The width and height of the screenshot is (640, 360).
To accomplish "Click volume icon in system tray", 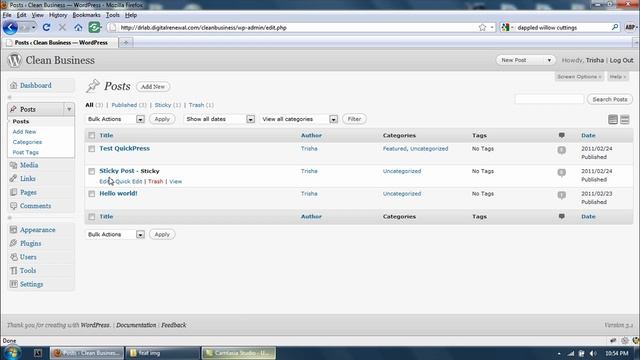I will (x=593, y=353).
